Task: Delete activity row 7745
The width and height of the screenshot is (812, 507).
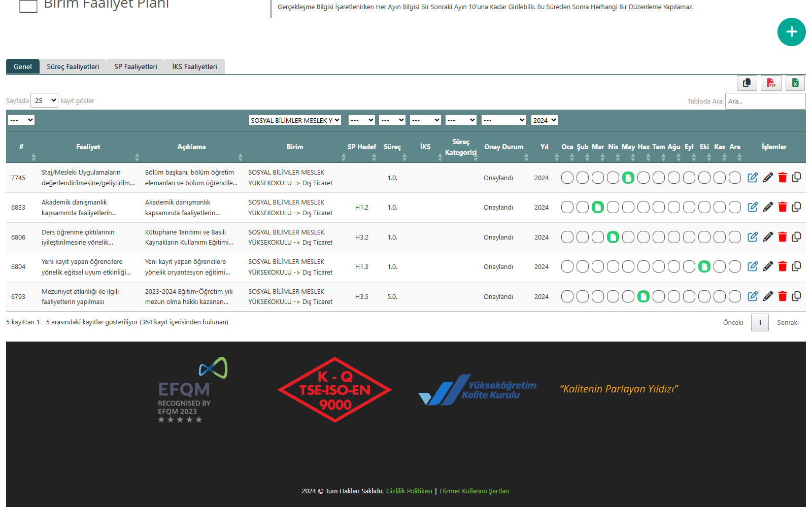Action: (x=782, y=178)
